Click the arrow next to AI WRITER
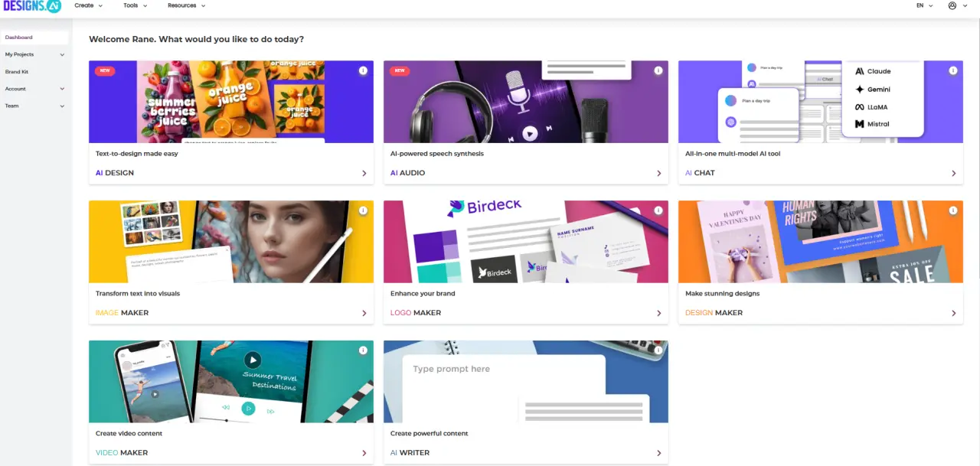 659,454
